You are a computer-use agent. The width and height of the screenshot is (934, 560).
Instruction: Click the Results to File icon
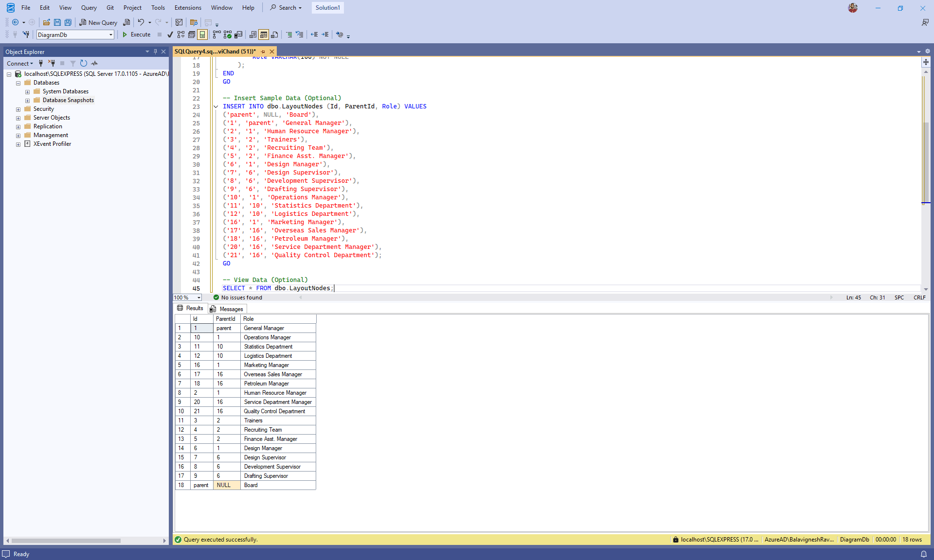(x=274, y=35)
